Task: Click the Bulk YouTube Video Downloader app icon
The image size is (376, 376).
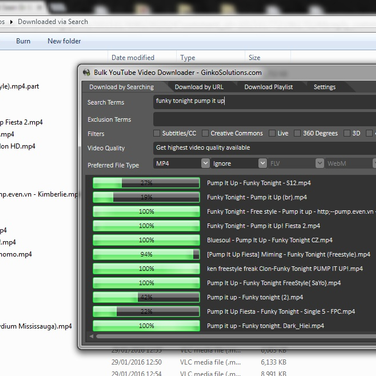Action: click(x=87, y=72)
